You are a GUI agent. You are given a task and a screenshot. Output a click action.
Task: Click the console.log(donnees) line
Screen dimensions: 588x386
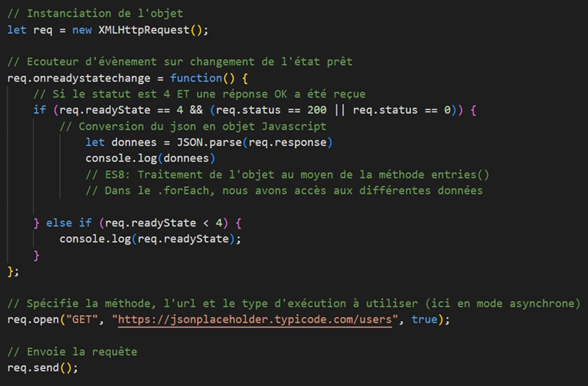click(x=151, y=158)
